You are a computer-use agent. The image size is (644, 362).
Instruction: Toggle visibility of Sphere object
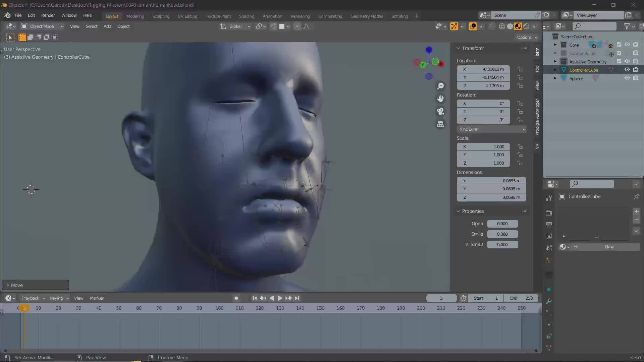pyautogui.click(x=627, y=78)
